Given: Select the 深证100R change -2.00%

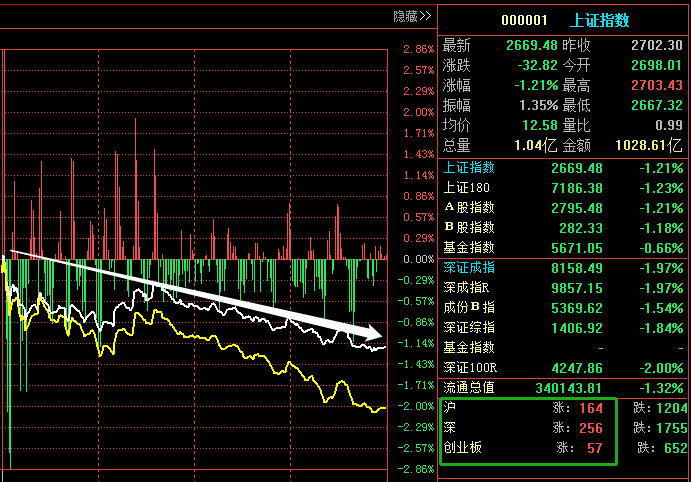Looking at the screenshot, I should point(661,368).
